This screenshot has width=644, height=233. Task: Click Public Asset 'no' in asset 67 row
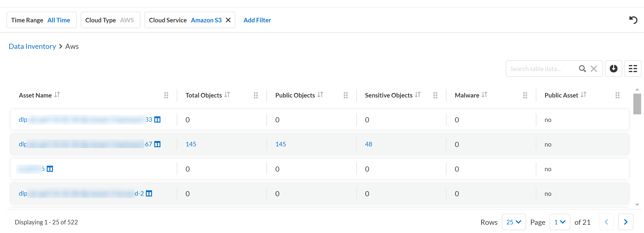(x=548, y=144)
